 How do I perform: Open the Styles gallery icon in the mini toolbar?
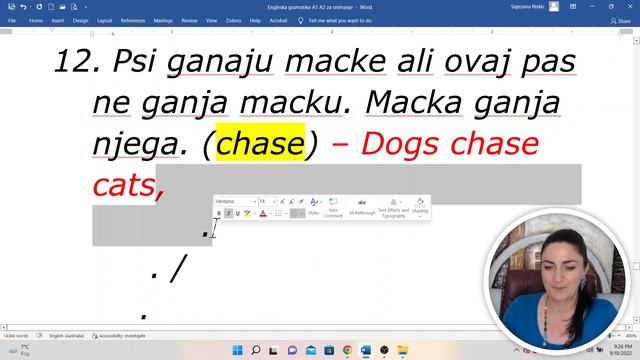(x=313, y=207)
